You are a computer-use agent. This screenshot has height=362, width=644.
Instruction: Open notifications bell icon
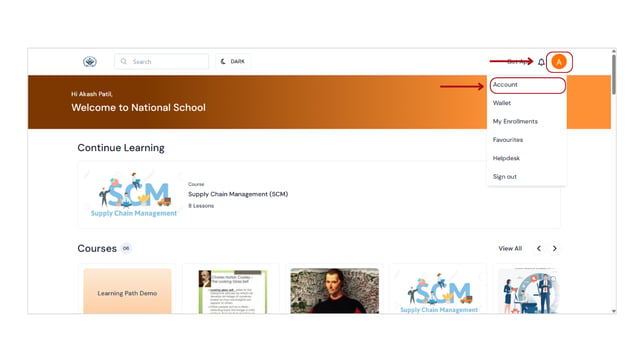point(541,62)
